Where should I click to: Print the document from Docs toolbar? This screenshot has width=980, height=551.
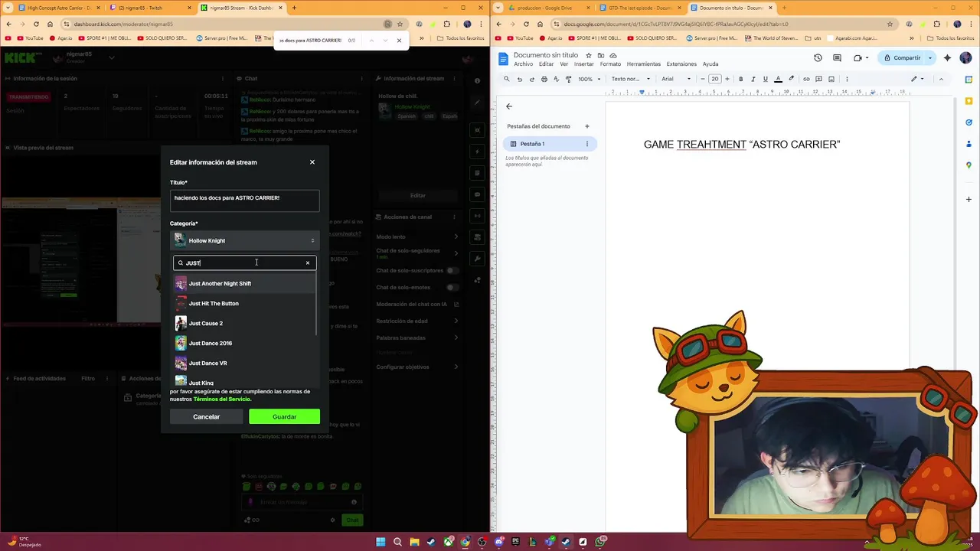coord(544,79)
